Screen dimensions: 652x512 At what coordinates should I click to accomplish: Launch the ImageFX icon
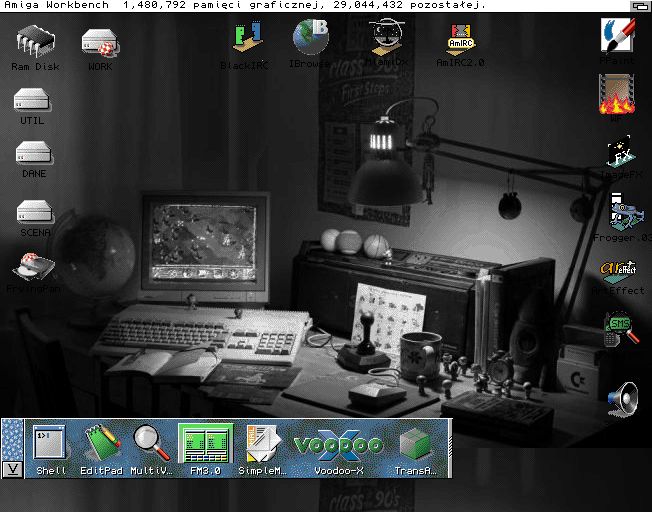620,151
